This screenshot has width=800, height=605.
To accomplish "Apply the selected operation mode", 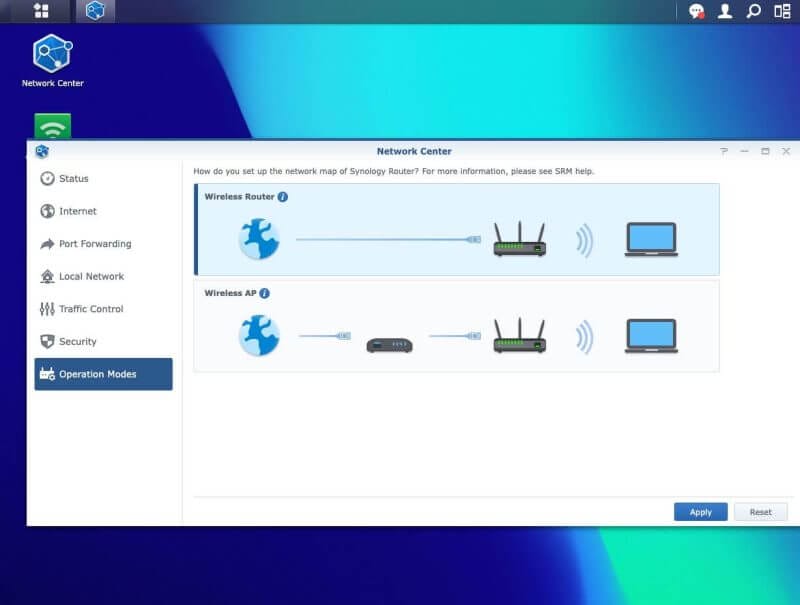I will (700, 511).
